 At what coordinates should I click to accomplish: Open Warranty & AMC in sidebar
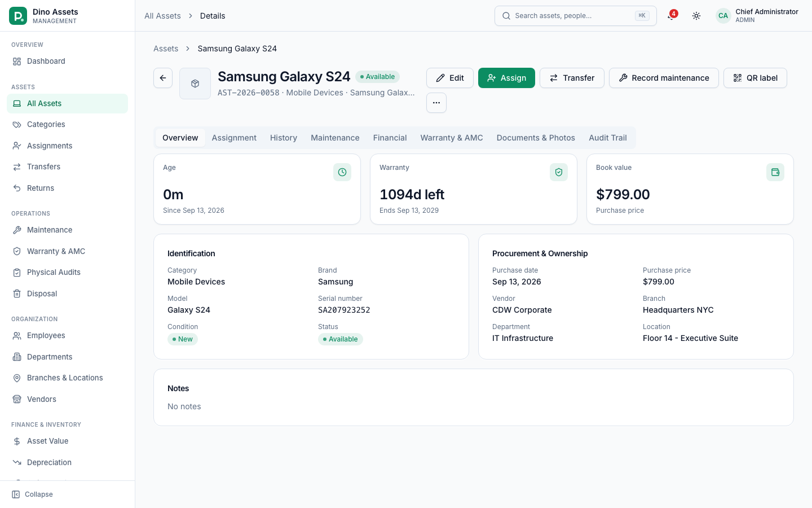tap(67, 251)
